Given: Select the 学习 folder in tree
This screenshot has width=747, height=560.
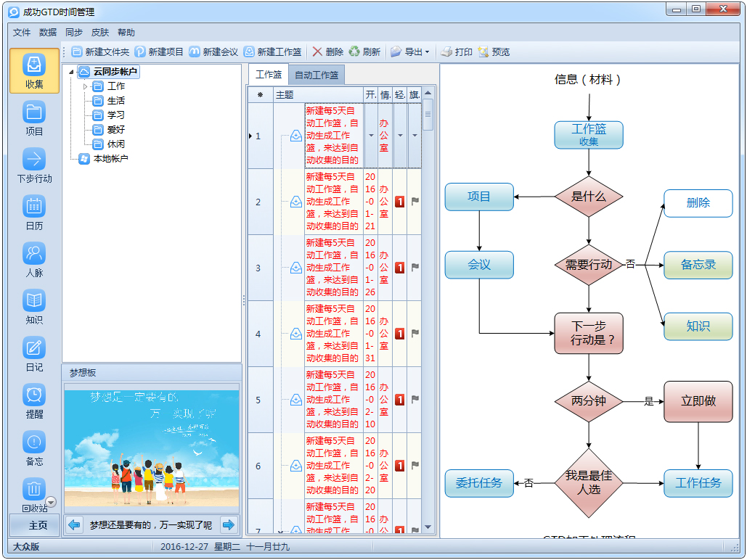Looking at the screenshot, I should tap(115, 115).
